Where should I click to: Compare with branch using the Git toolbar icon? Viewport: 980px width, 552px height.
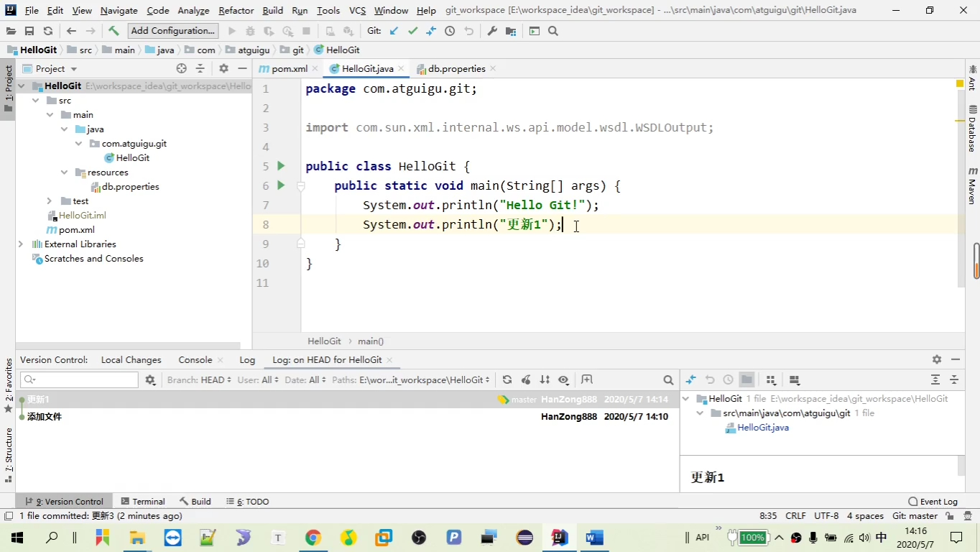(430, 31)
